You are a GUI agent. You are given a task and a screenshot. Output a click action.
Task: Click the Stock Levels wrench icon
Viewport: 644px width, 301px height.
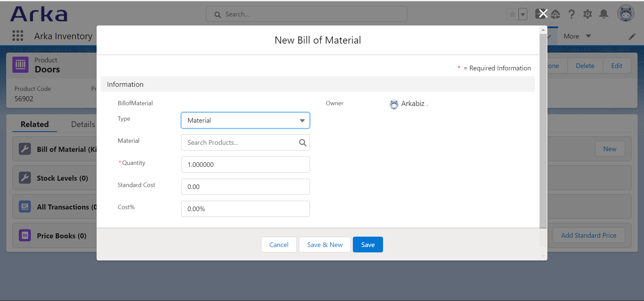(x=25, y=178)
